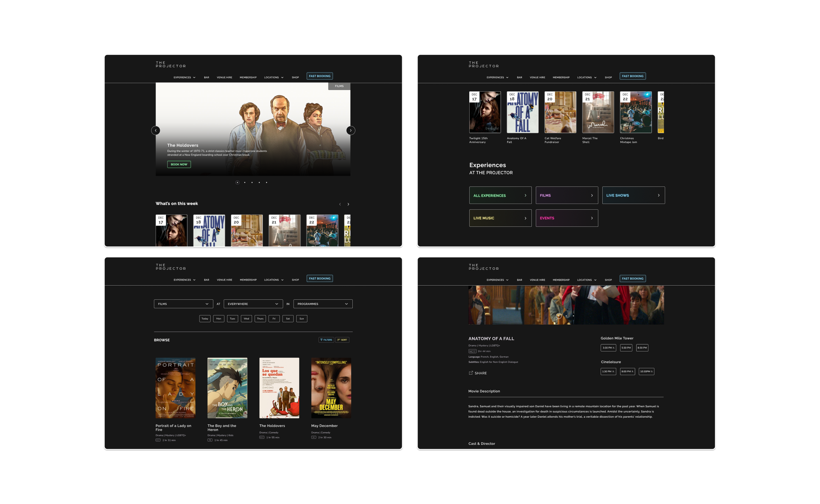Viewport: 820px width, 504px height.
Task: Click the Sort icon button in Browse
Action: pos(342,340)
